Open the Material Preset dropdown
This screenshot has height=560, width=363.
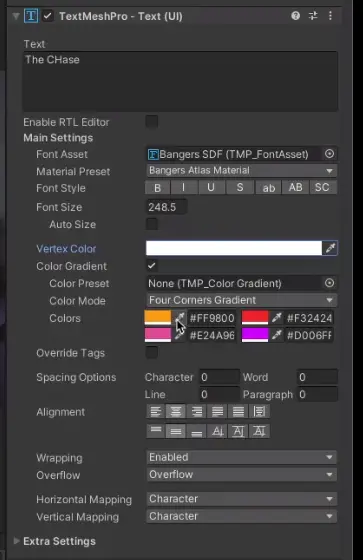(242, 171)
